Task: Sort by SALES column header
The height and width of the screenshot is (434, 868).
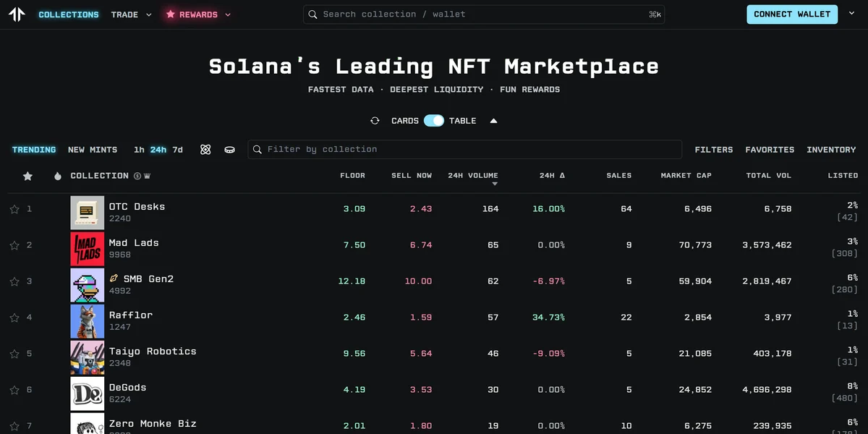Action: [x=618, y=176]
